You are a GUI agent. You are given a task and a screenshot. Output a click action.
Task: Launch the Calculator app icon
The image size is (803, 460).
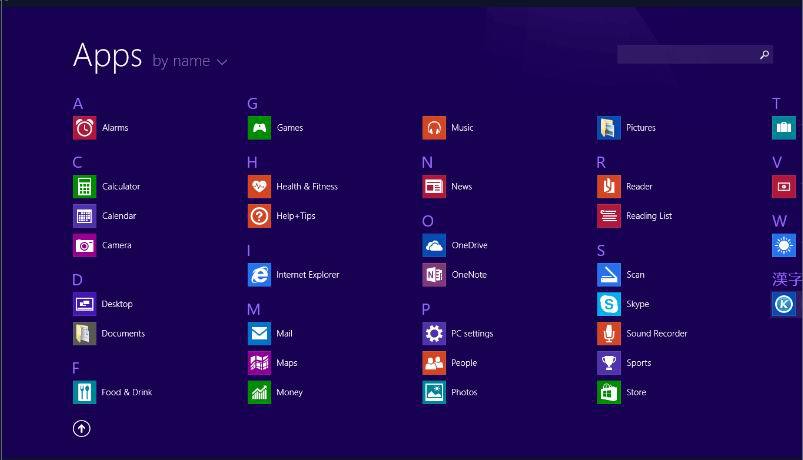point(84,187)
